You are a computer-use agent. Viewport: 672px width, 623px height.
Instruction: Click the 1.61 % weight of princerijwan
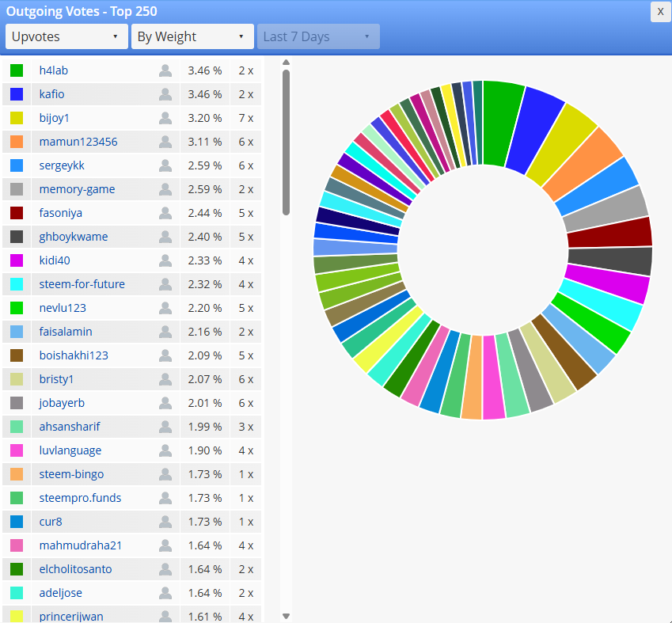point(205,616)
